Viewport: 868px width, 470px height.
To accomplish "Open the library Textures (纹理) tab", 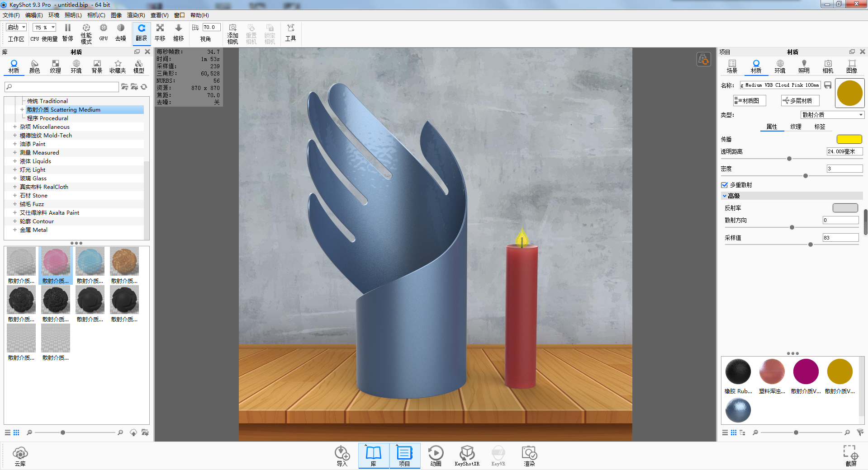I will click(x=56, y=66).
